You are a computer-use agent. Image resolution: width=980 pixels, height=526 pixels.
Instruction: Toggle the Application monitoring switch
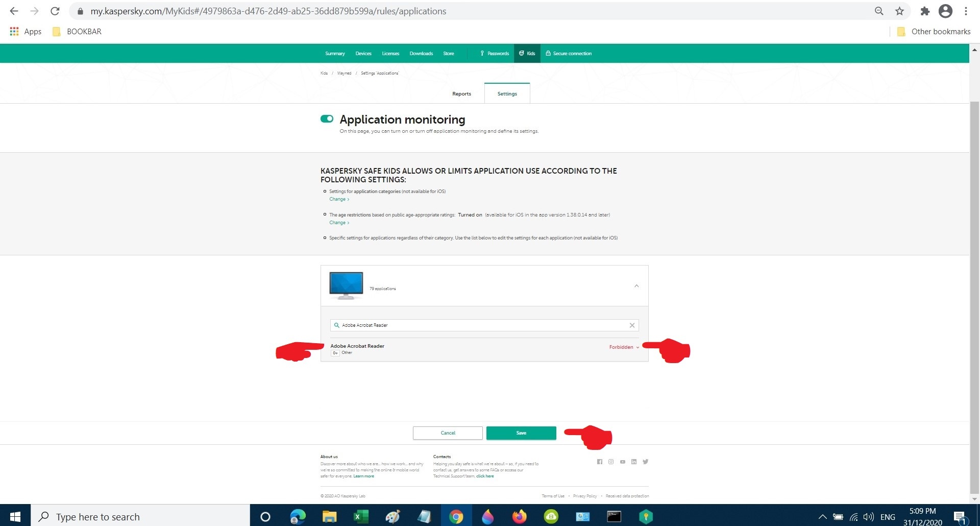pos(327,119)
